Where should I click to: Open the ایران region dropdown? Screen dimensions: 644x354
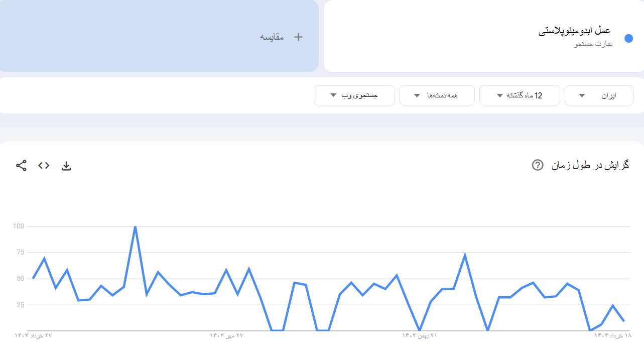point(598,95)
